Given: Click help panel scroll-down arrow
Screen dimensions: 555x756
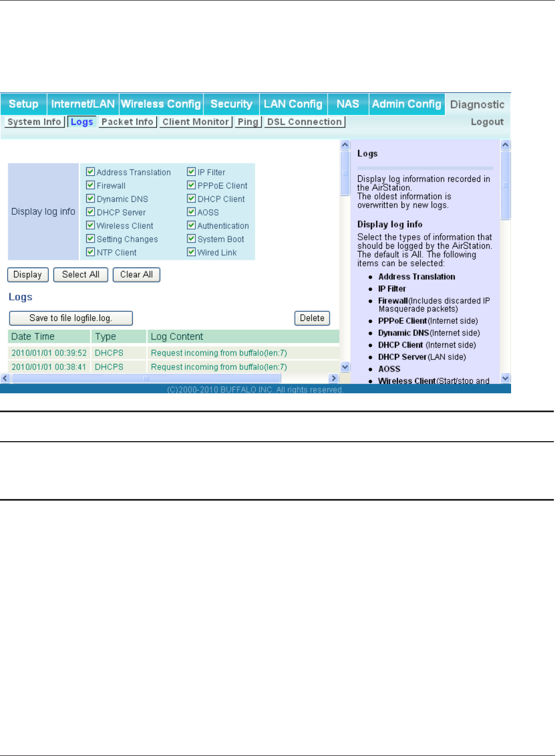Looking at the screenshot, I should click(506, 378).
